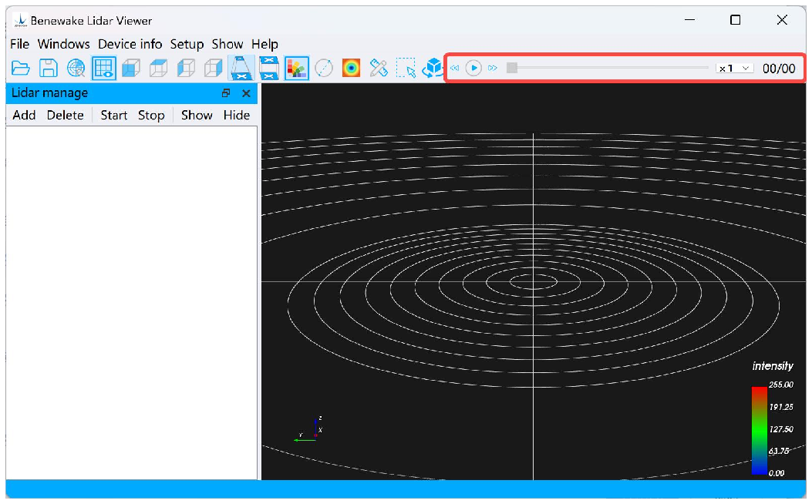
Task: Toggle the perspective projection icon
Action: [241, 69]
